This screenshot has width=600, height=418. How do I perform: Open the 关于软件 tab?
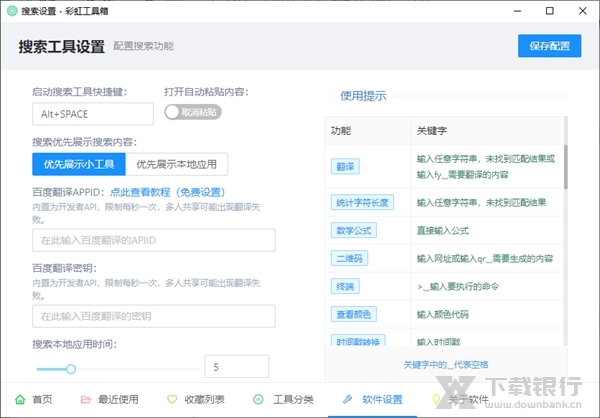(460, 400)
